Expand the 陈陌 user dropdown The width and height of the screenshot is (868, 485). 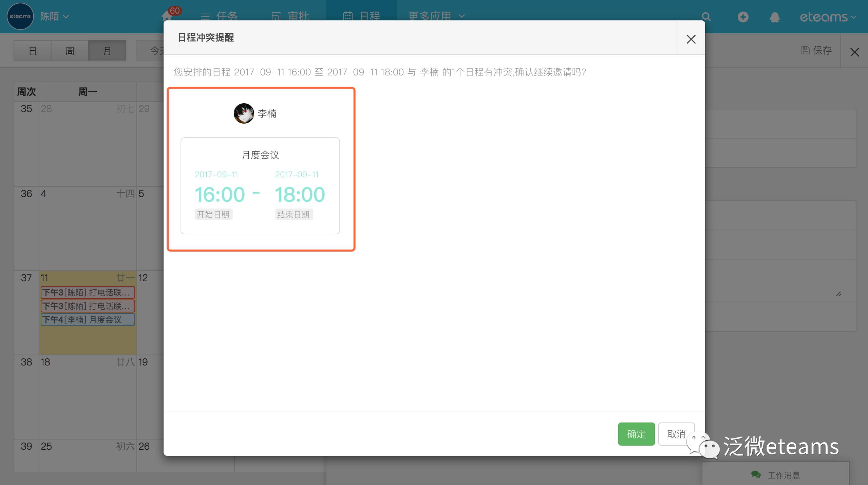pyautogui.click(x=55, y=16)
